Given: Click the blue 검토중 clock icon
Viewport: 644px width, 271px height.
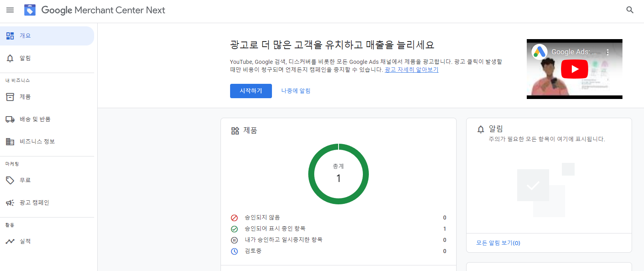Looking at the screenshot, I should tap(234, 251).
